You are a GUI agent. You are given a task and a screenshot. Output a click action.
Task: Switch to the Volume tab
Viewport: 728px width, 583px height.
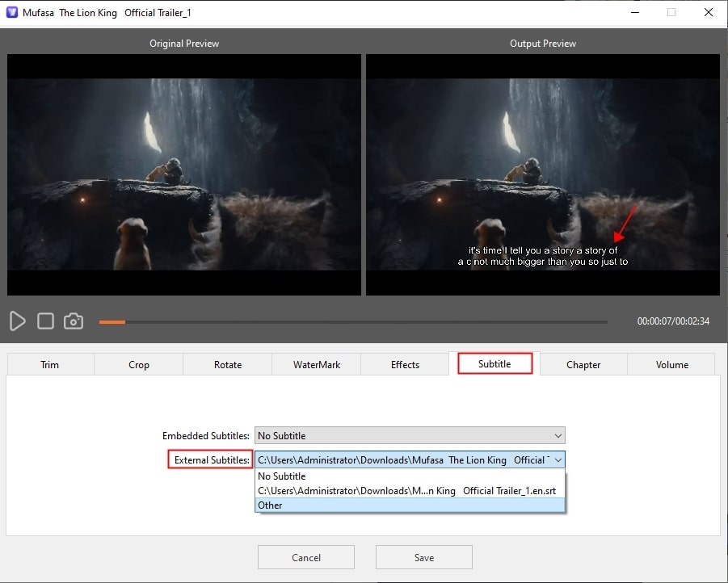click(x=671, y=364)
